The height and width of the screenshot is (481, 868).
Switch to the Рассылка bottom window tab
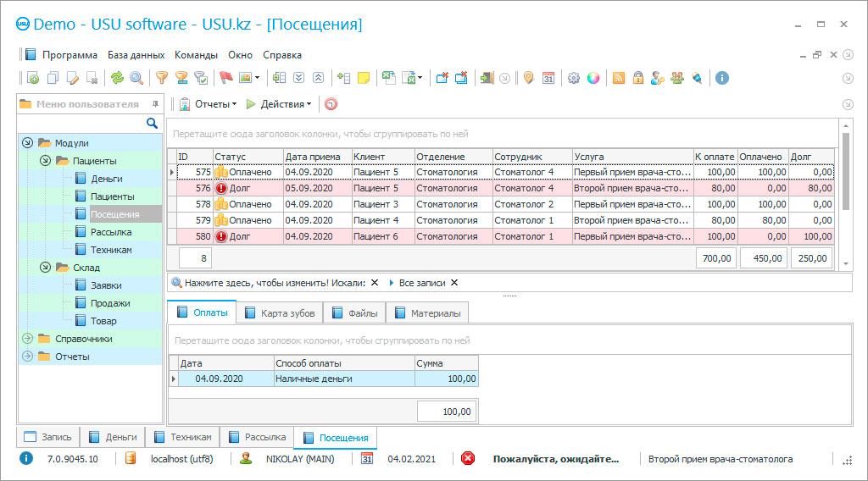click(x=258, y=437)
